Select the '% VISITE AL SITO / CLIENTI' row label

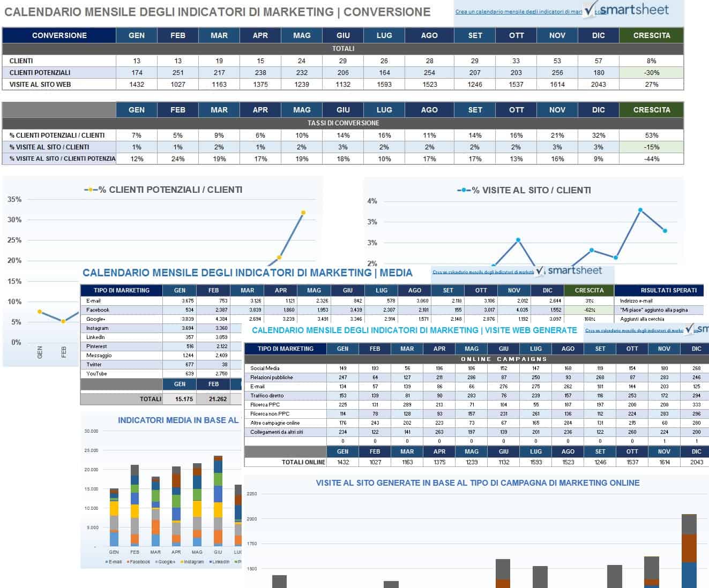(x=59, y=147)
